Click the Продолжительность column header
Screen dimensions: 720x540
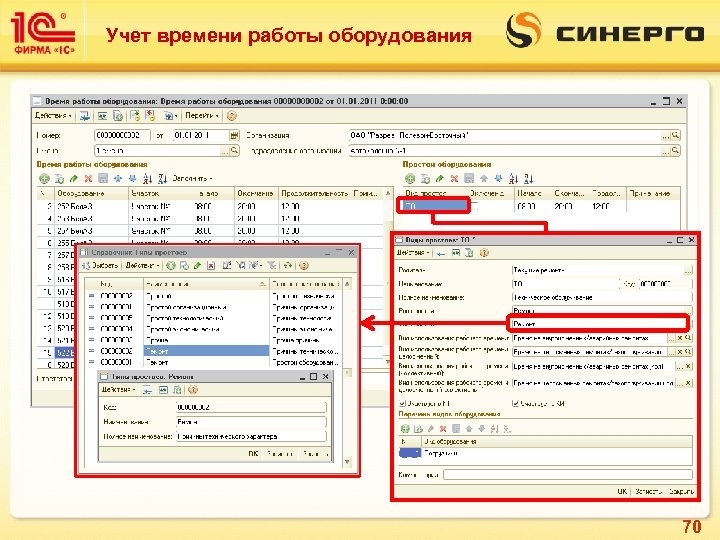[x=315, y=193]
